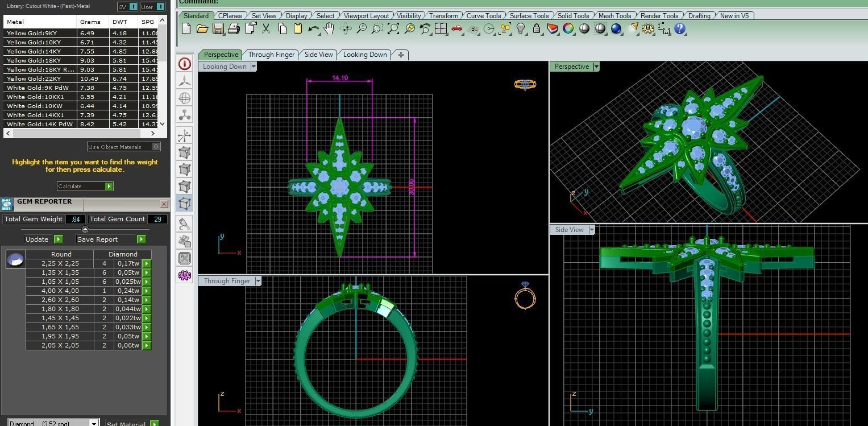
Task: Click the red circular power icon in the sidebar
Action: pyautogui.click(x=184, y=64)
